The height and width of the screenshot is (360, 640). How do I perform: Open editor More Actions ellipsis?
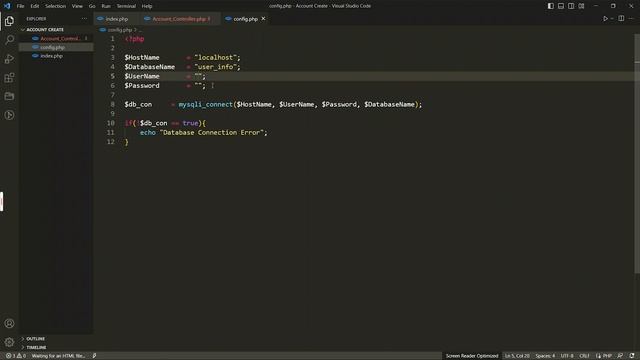pyautogui.click(x=631, y=18)
